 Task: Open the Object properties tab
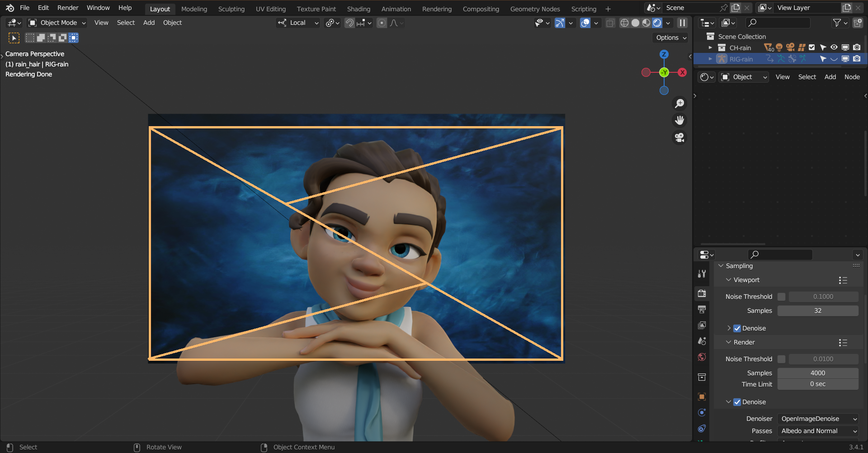pyautogui.click(x=702, y=397)
